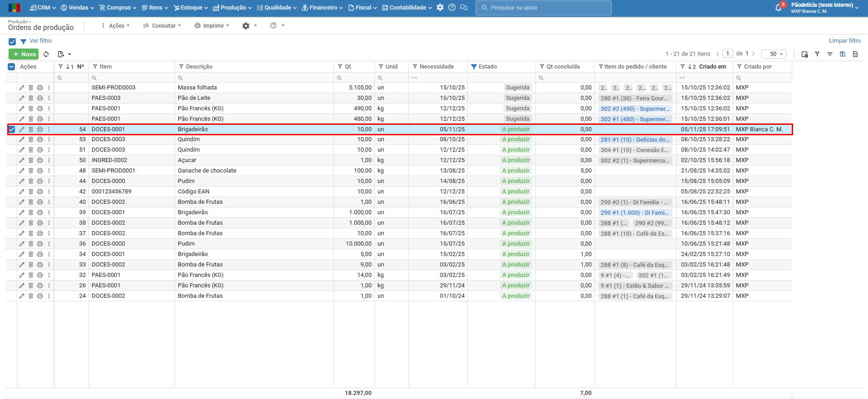
Task: Uncheck the Ver filtro checkbox
Action: point(12,41)
